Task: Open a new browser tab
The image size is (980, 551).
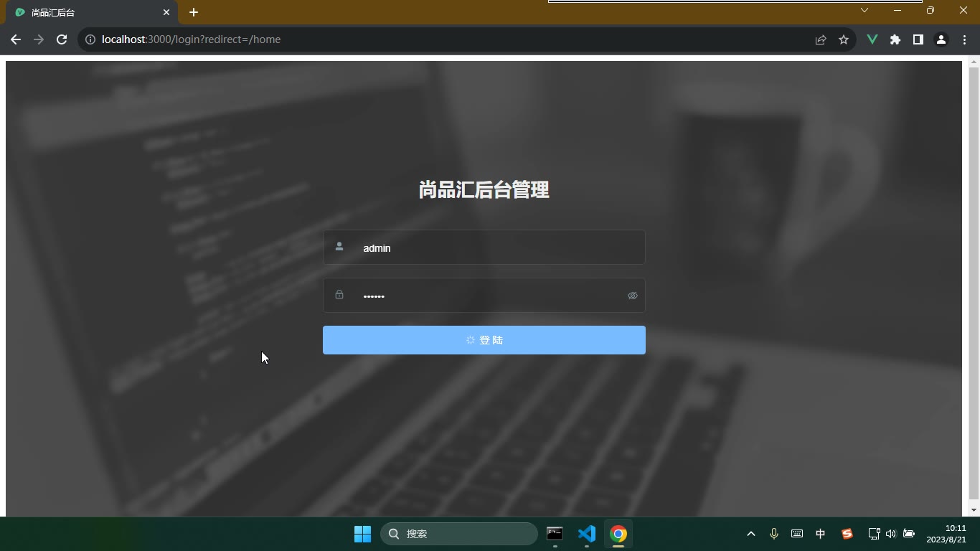Action: [194, 12]
